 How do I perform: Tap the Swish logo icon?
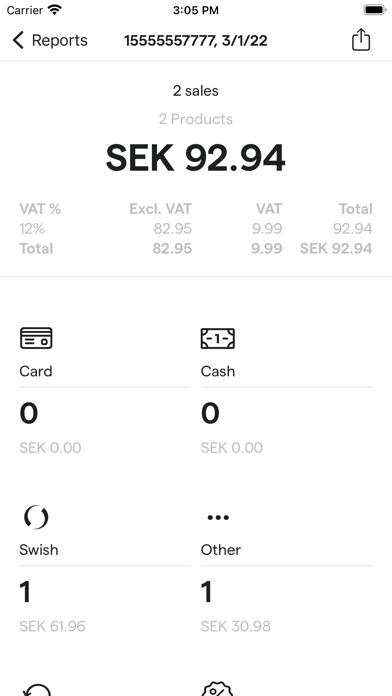(36, 517)
